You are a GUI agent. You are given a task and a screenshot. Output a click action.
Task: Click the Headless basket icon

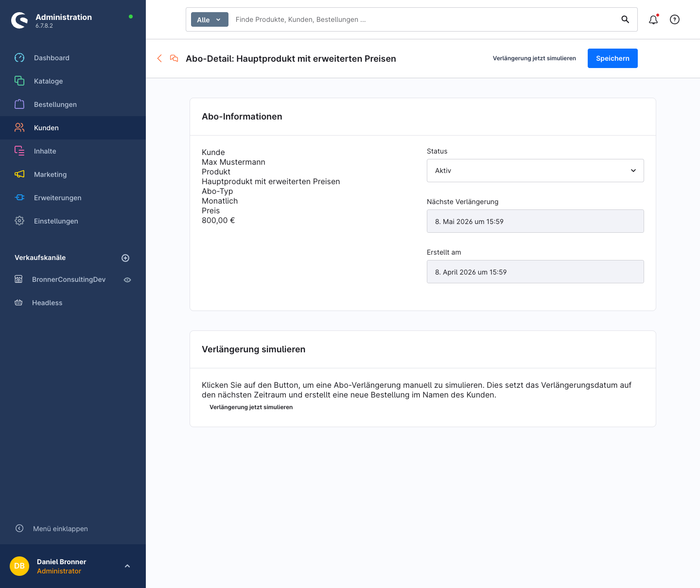coord(18,303)
